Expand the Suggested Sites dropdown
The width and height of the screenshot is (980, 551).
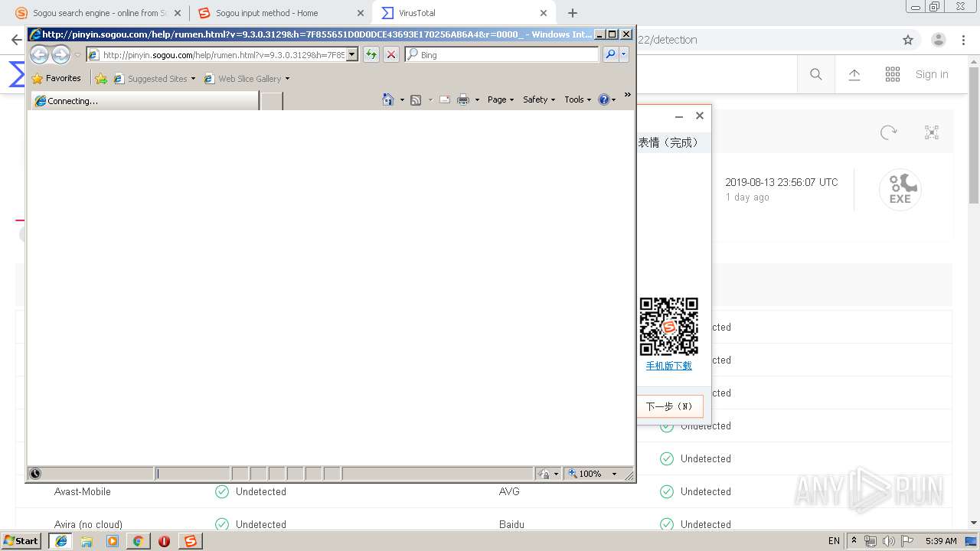point(193,79)
